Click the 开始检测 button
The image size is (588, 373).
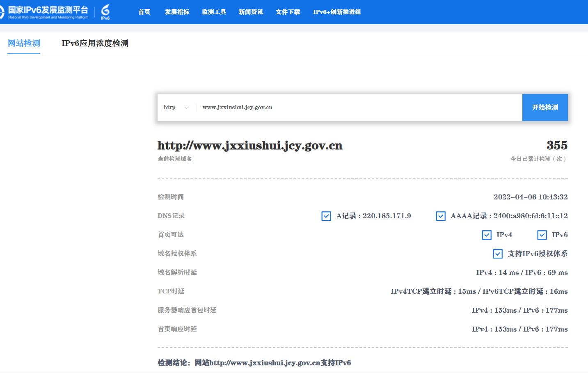[545, 108]
